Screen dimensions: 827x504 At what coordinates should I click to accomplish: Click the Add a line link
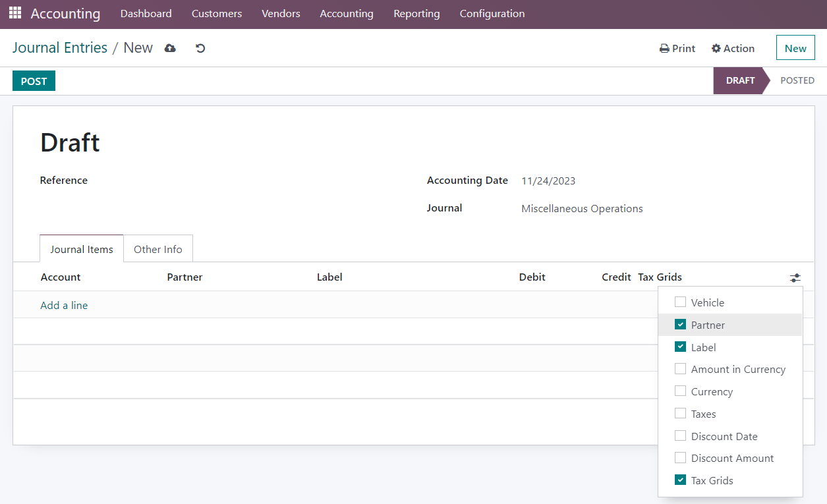(x=64, y=305)
